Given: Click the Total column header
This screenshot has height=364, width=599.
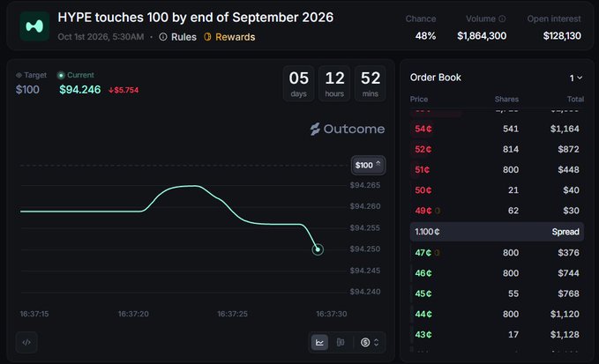Looking at the screenshot, I should tap(575, 100).
